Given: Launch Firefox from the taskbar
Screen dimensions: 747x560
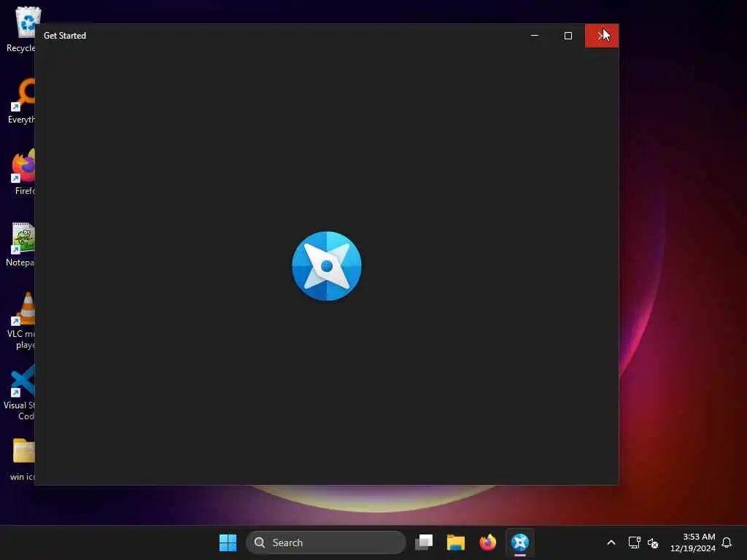Looking at the screenshot, I should point(487,542).
